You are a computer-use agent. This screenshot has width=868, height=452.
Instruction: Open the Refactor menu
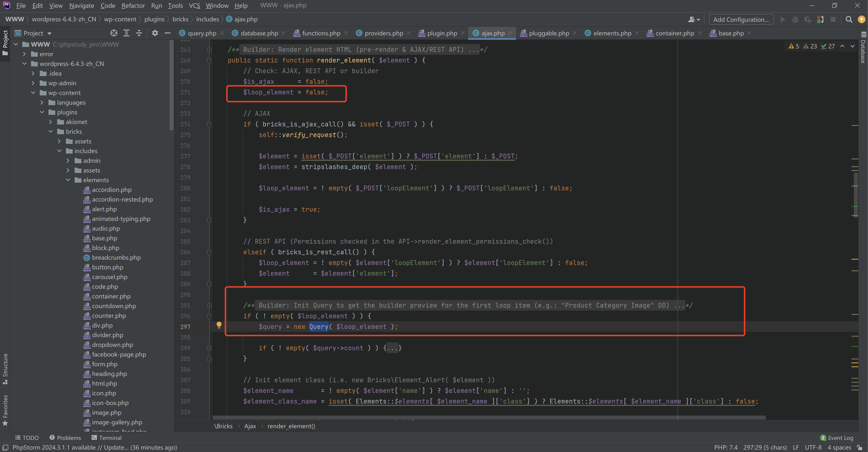click(133, 5)
